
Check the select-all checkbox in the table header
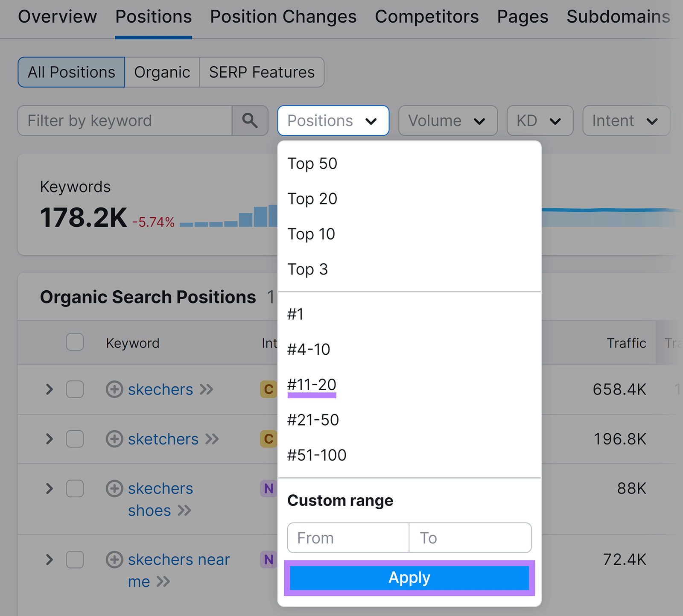75,342
